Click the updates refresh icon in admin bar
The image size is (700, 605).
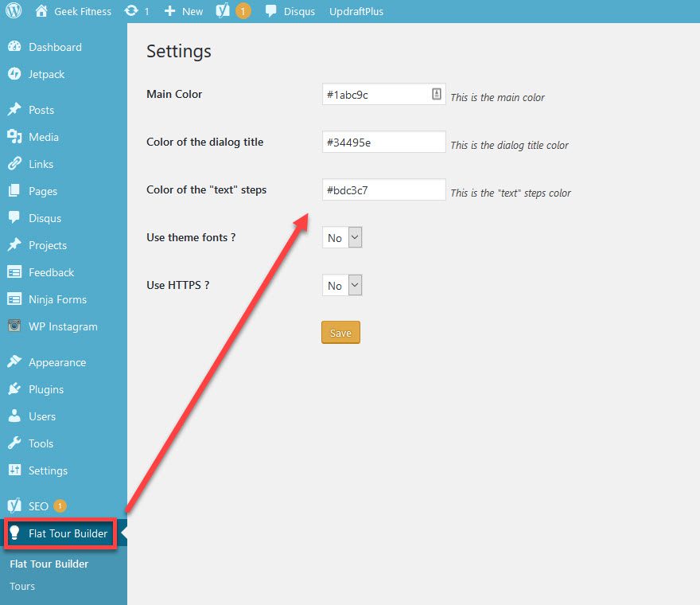point(132,11)
